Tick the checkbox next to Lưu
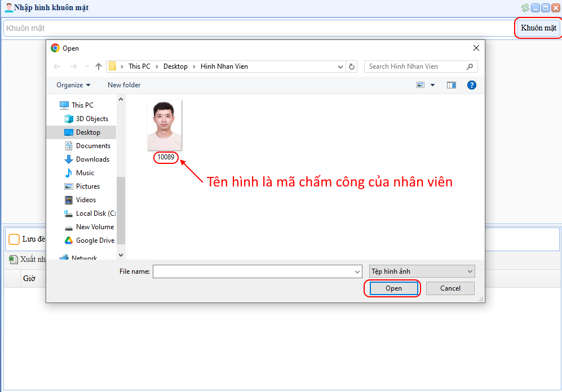 point(14,239)
